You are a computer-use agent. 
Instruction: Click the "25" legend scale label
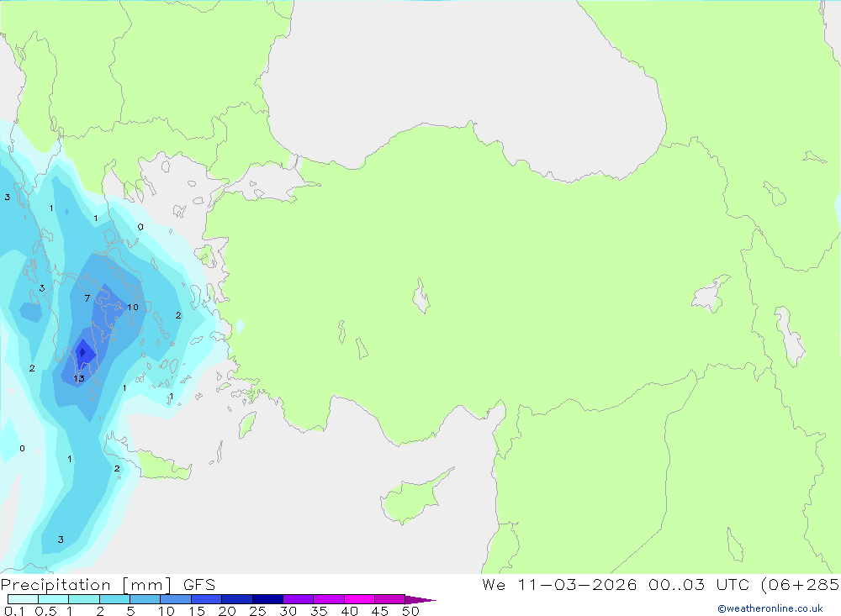tap(257, 611)
